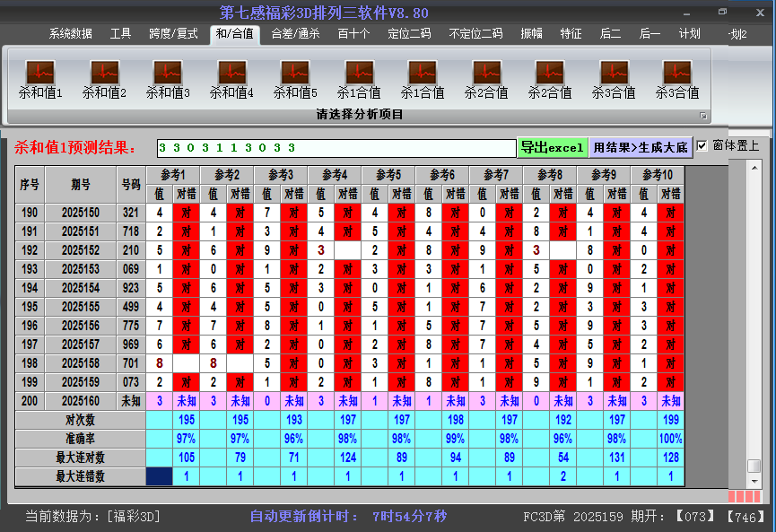Click the 序号 column header
776x532 pixels.
30,185
